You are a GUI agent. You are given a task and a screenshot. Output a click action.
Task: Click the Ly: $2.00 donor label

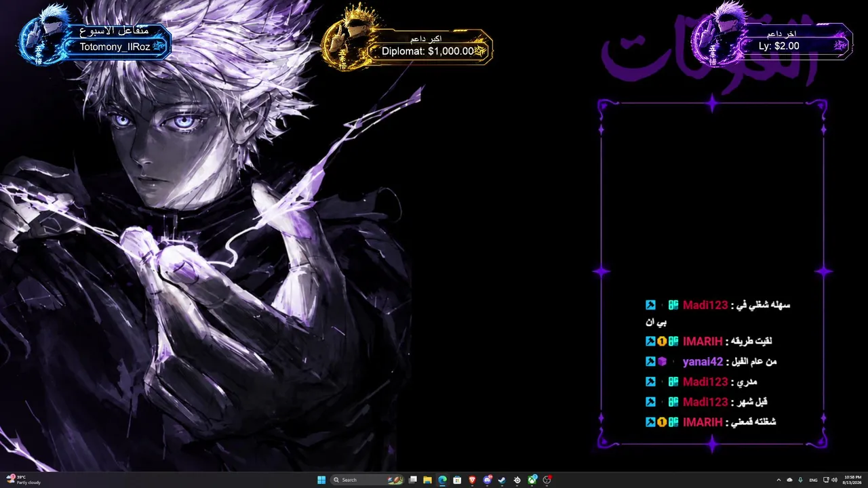coord(779,46)
